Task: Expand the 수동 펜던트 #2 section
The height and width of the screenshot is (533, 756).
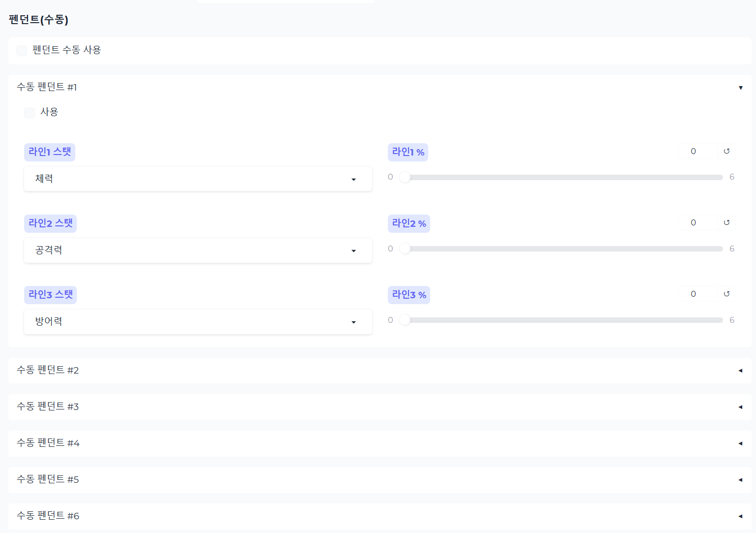Action: point(740,371)
